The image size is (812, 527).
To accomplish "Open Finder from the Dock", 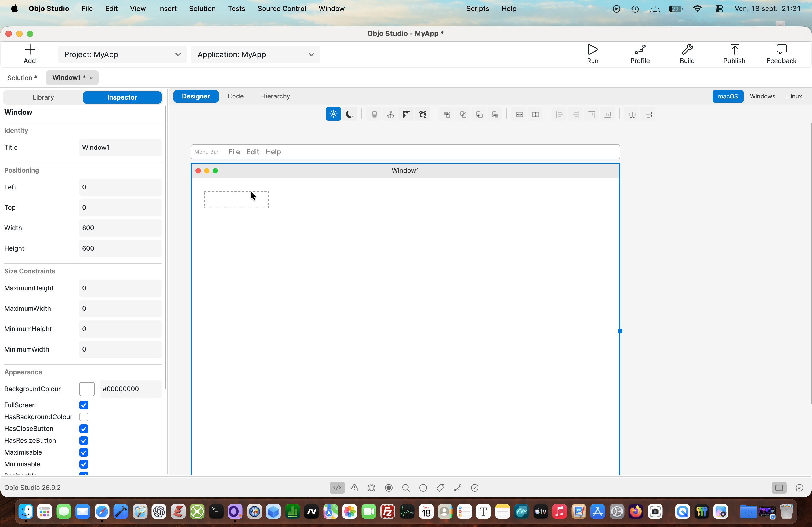I will [x=26, y=512].
